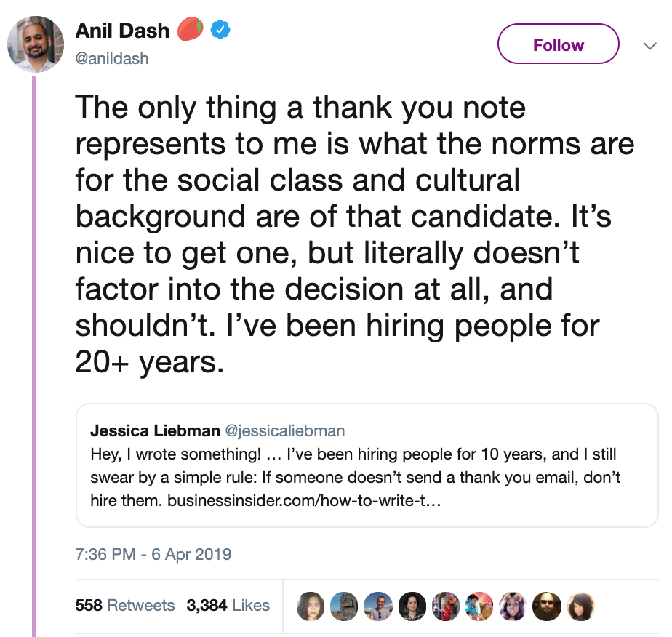Click the fourth liker avatar with black background
This screenshot has width=672, height=637.
(412, 606)
